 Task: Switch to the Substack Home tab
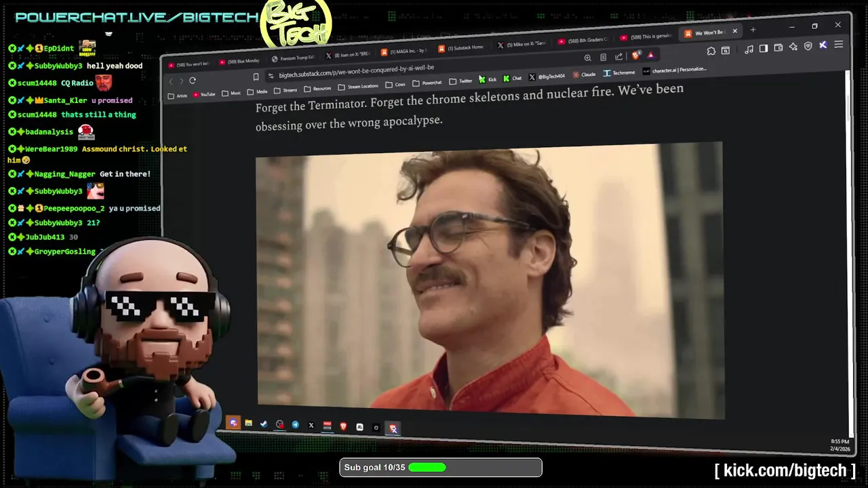pos(461,48)
